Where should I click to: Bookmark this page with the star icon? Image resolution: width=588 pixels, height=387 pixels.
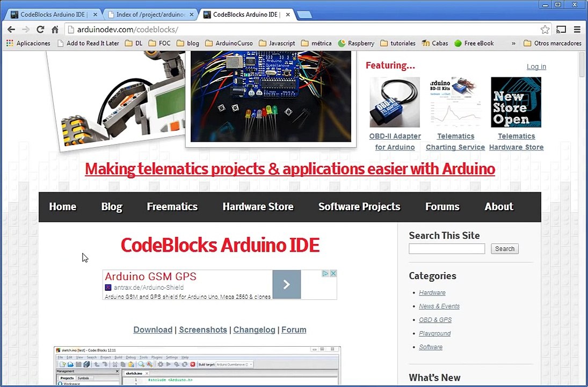(545, 29)
